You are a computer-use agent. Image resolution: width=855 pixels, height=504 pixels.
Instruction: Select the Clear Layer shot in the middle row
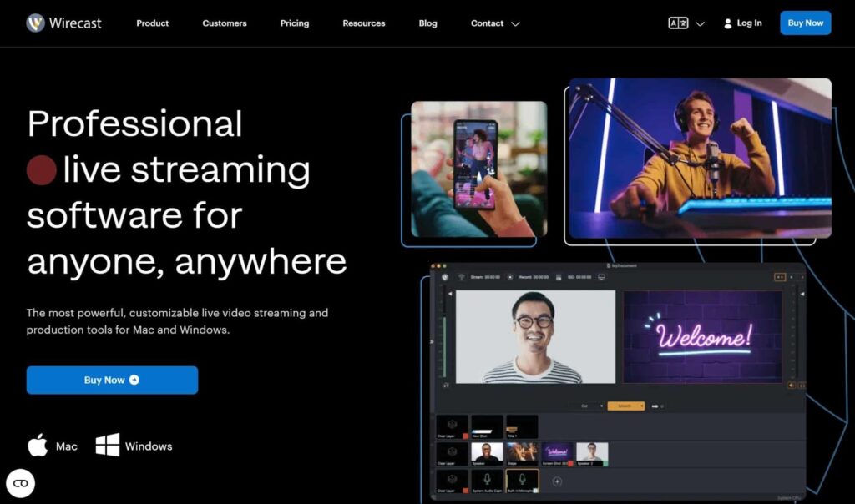pos(452,454)
